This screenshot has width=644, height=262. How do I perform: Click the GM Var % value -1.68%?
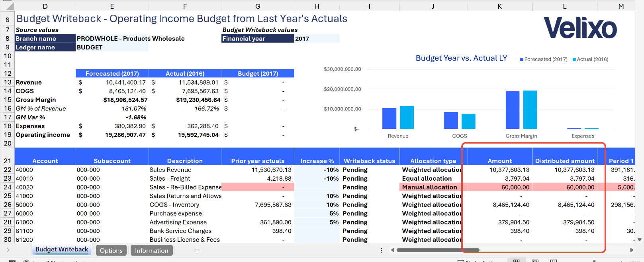(x=112, y=117)
